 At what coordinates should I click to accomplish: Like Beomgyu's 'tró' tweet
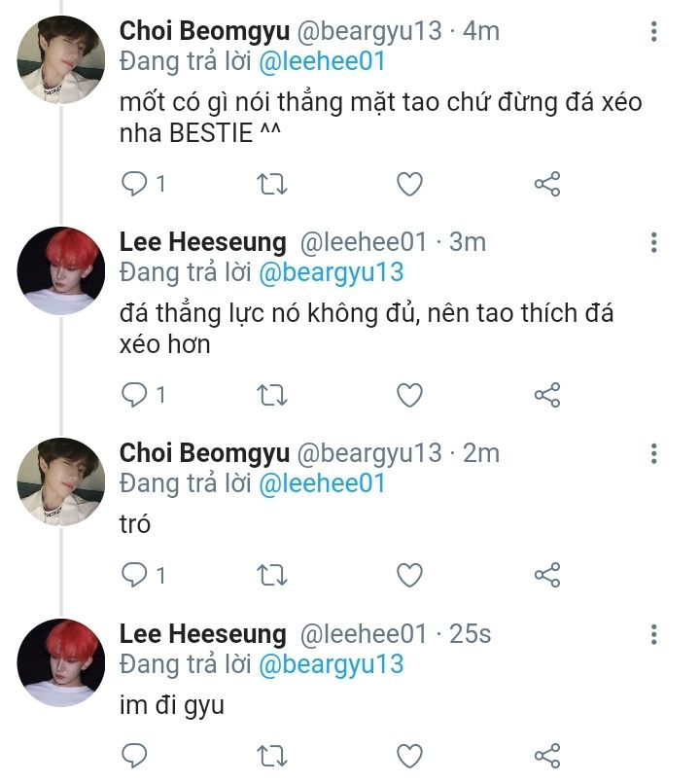click(410, 575)
